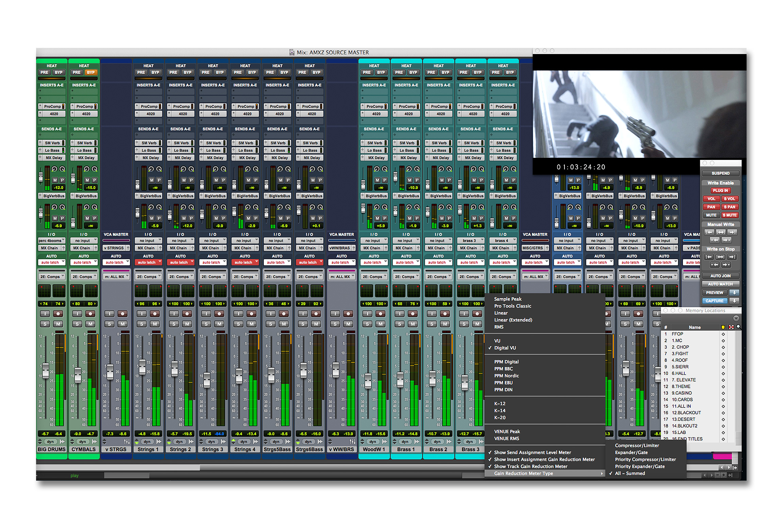Open Gain Reduction Meter Type submenu
Screen dimensions: 783x532
click(x=545, y=473)
